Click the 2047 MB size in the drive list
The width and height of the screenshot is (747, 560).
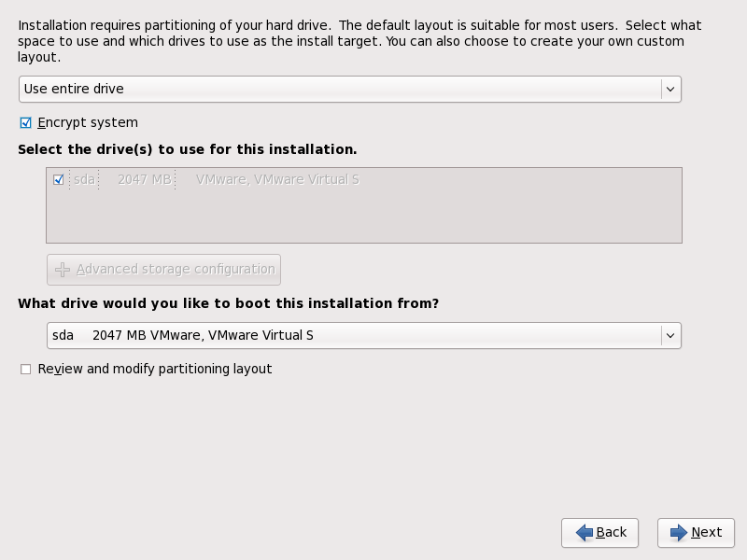(144, 179)
